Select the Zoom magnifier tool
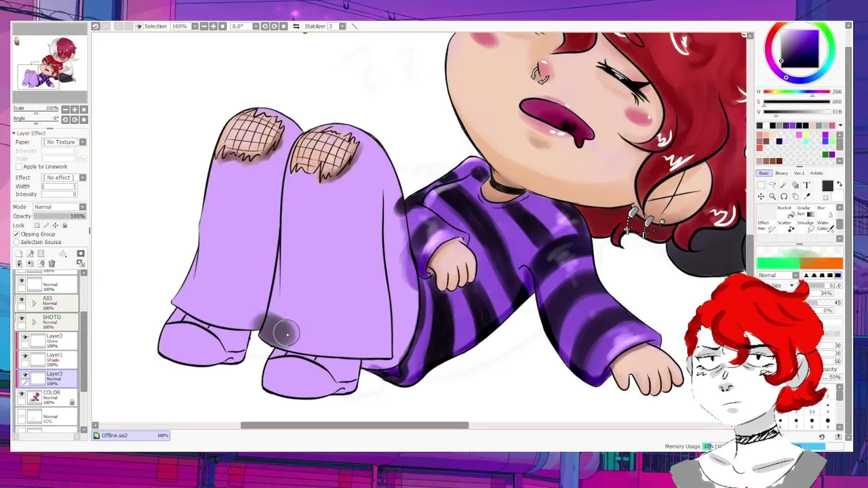This screenshot has height=488, width=868. point(772,197)
